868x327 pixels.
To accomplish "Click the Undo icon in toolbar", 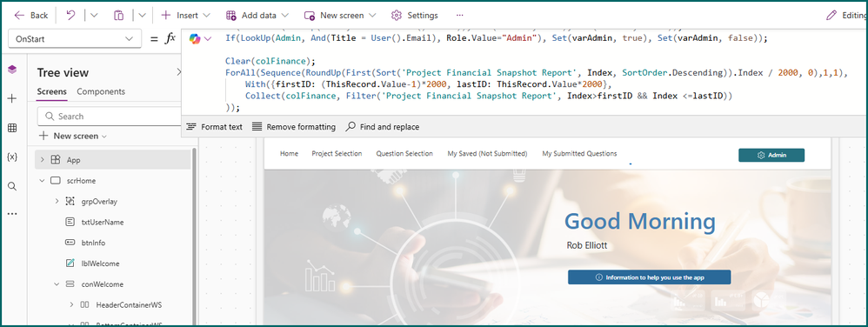I will [x=70, y=16].
